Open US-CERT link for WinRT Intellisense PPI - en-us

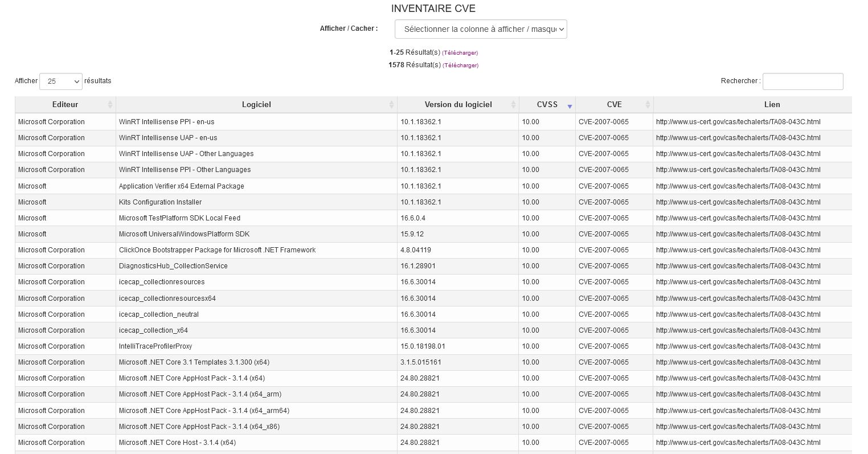(x=738, y=122)
